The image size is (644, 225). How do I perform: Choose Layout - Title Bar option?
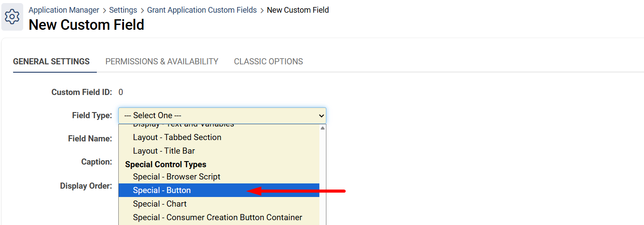[x=219, y=151]
